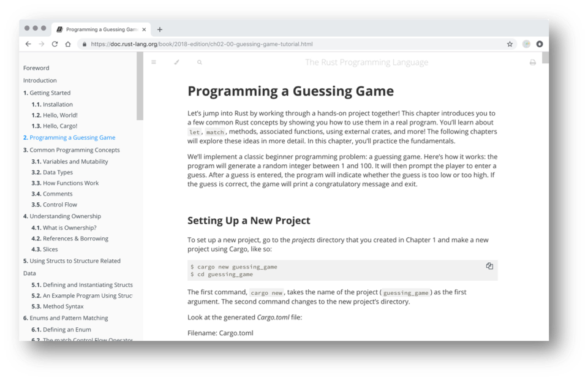This screenshot has height=380, width=588.
Task: Click the Filename: Cargo.toml label
Action: coord(220,333)
